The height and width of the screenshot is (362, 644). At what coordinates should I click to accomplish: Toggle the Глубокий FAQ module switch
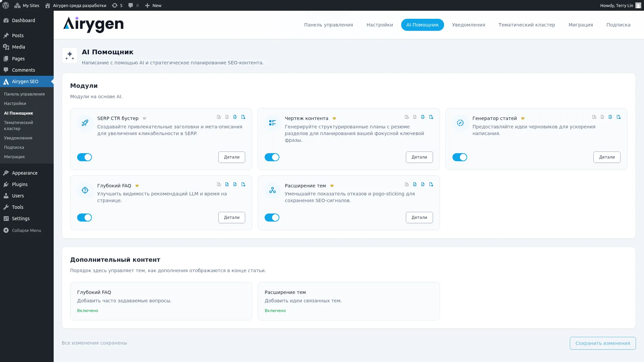pyautogui.click(x=85, y=218)
